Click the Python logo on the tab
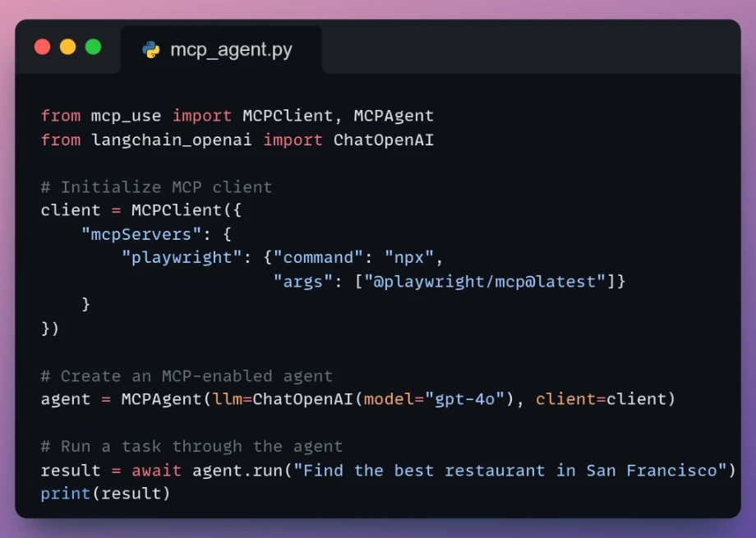Viewport: 756px width, 538px height. coord(151,49)
